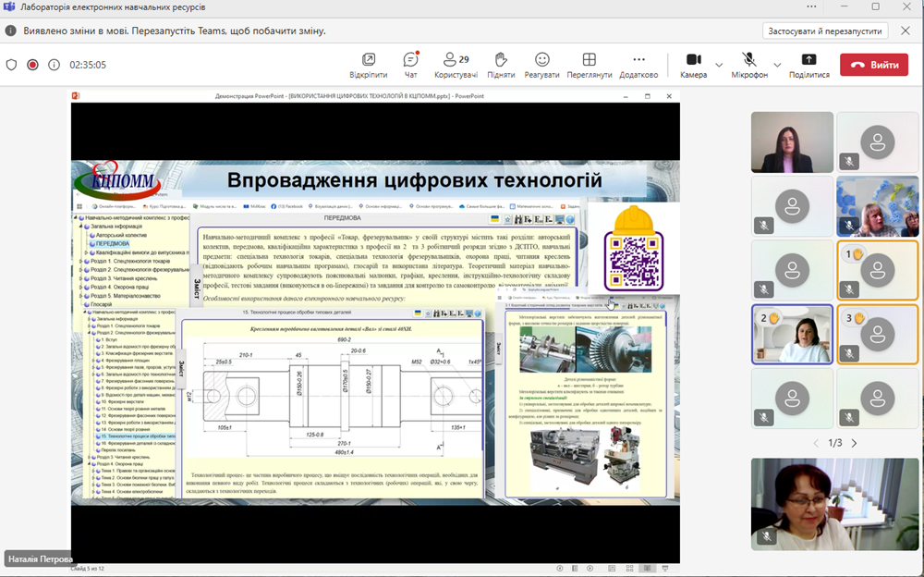The height and width of the screenshot is (577, 924).
Task: Go back a slide in slideshow toolbar
Action: click(559, 567)
